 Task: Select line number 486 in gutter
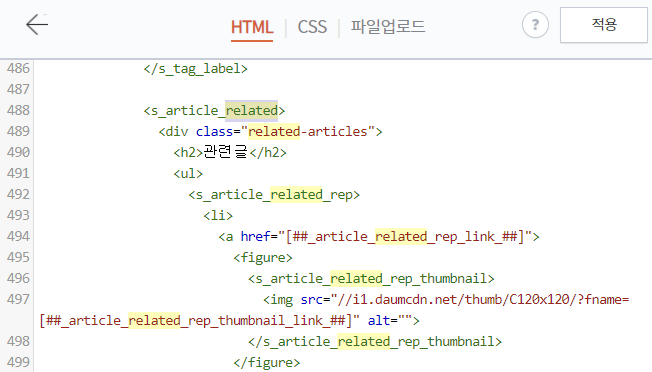coord(18,68)
